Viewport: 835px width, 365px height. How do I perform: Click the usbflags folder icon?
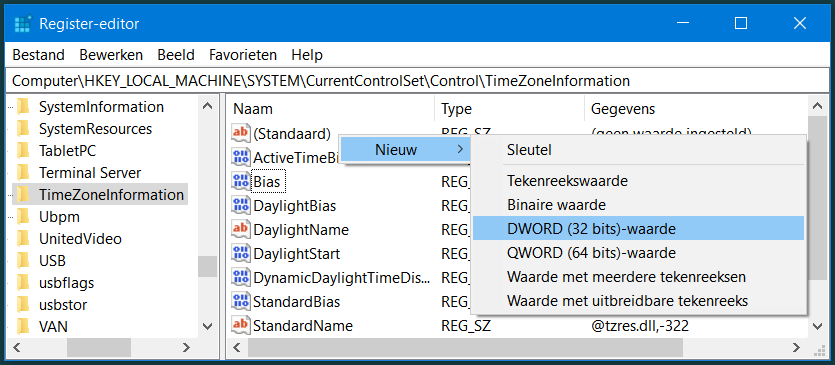pyautogui.click(x=23, y=282)
